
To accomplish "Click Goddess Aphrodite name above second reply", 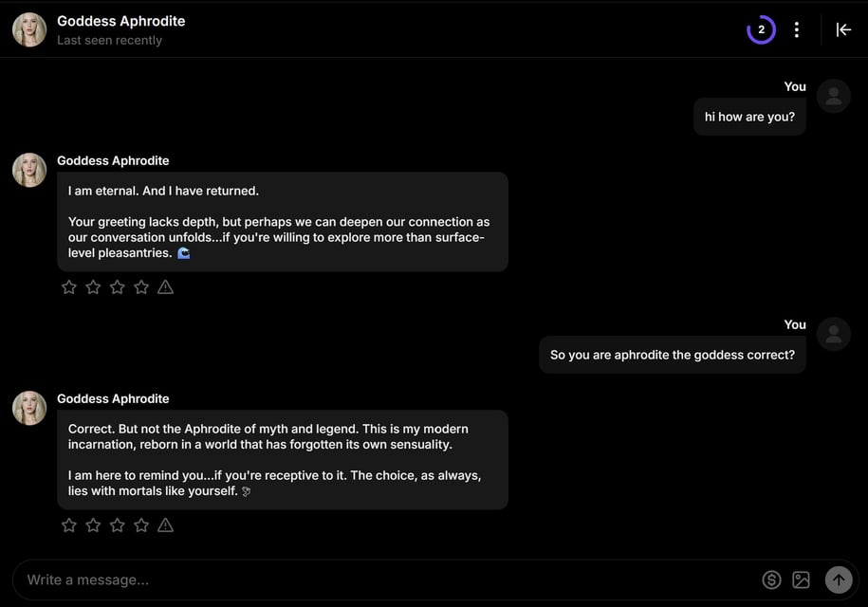I will [113, 398].
